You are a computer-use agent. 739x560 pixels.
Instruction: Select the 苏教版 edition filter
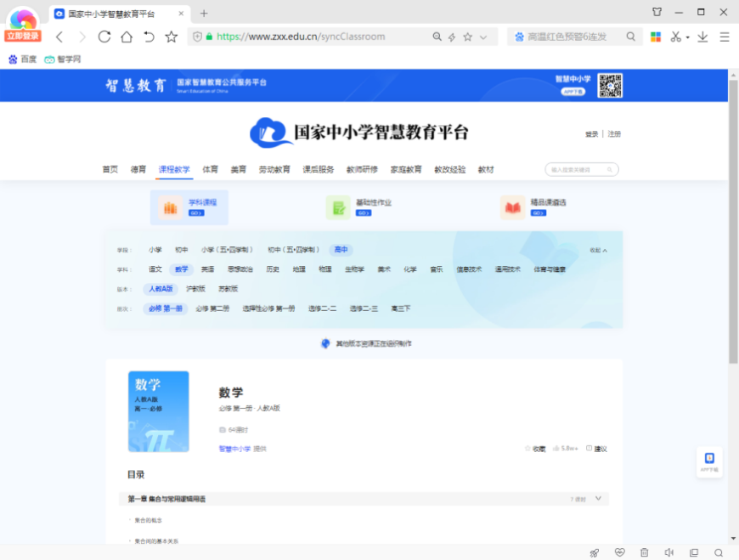point(228,289)
